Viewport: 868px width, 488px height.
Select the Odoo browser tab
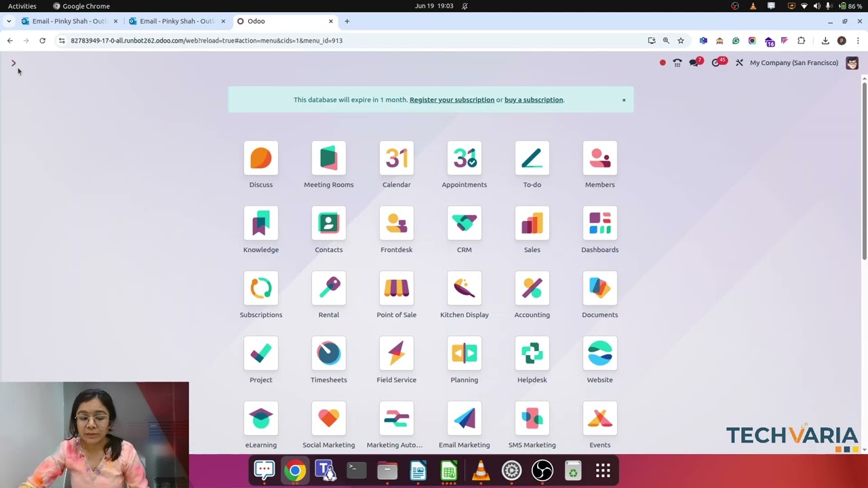coord(285,21)
